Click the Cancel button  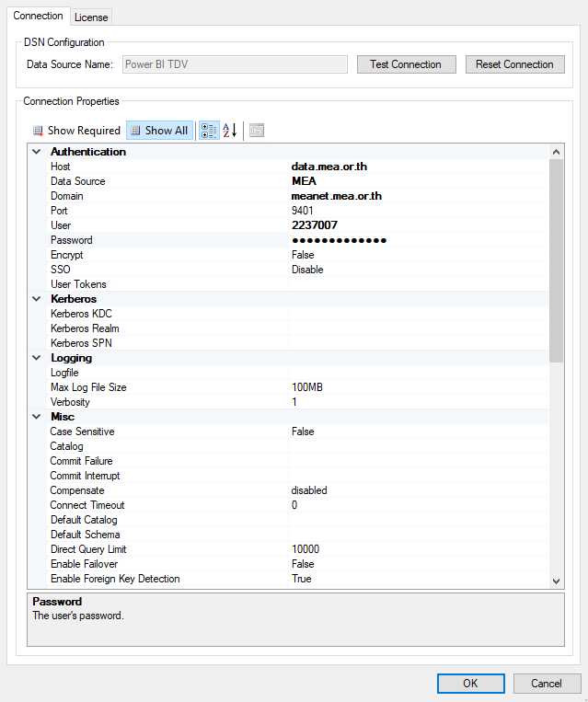547,684
